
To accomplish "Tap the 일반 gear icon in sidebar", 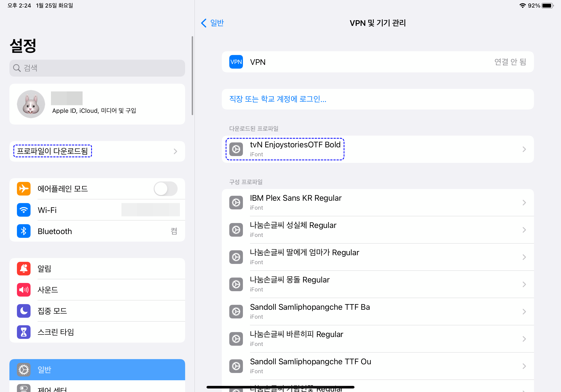I will point(24,369).
